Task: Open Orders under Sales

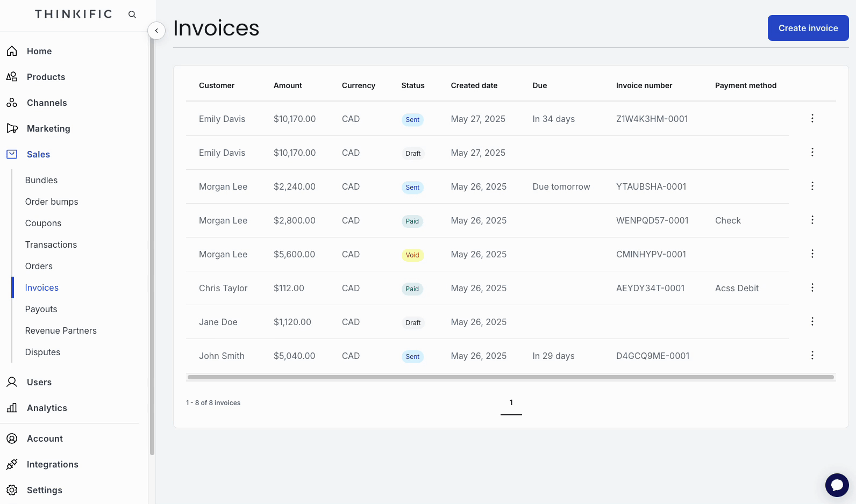Action: point(39,266)
